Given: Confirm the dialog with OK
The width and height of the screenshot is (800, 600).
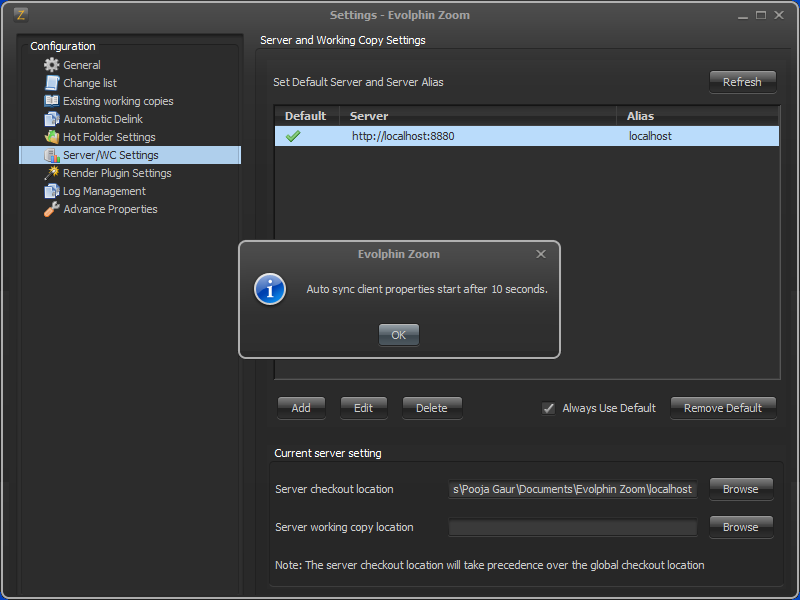Looking at the screenshot, I should tap(399, 335).
